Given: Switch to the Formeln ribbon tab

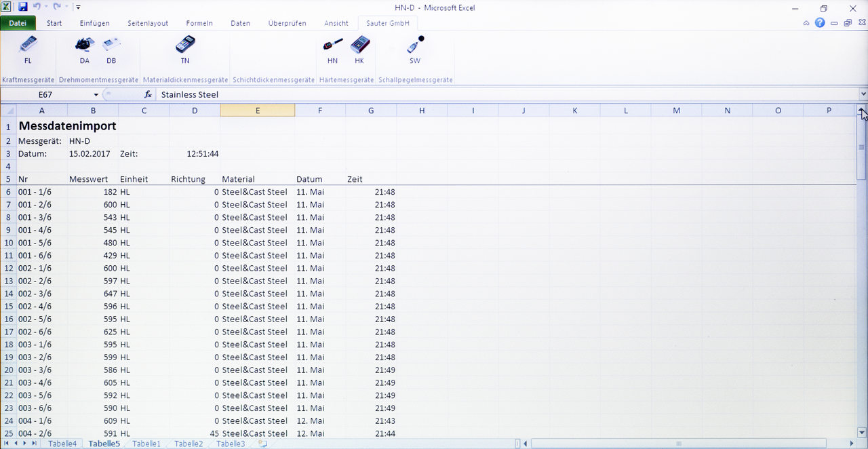Looking at the screenshot, I should click(x=199, y=23).
